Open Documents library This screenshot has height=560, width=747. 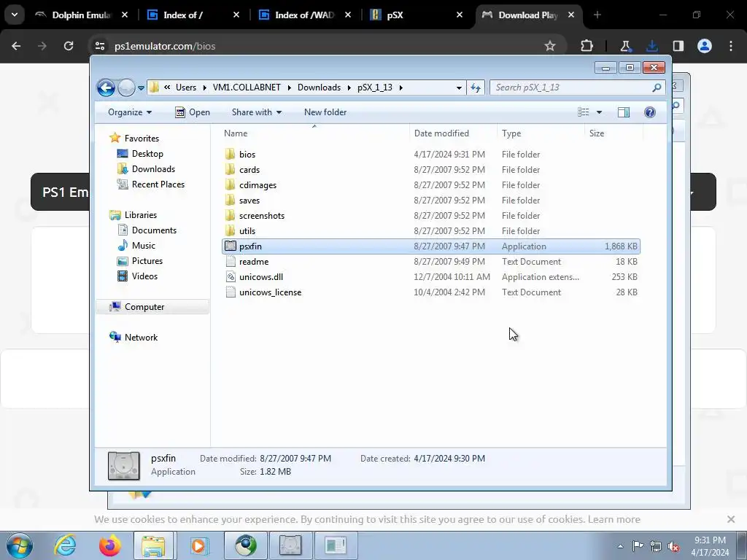pyautogui.click(x=154, y=230)
